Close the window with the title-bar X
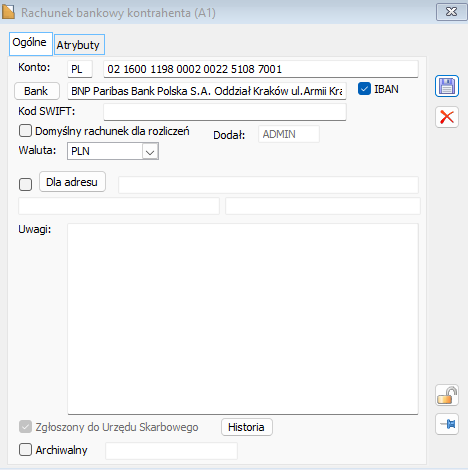Screen dimensions: 468x470 [451, 12]
